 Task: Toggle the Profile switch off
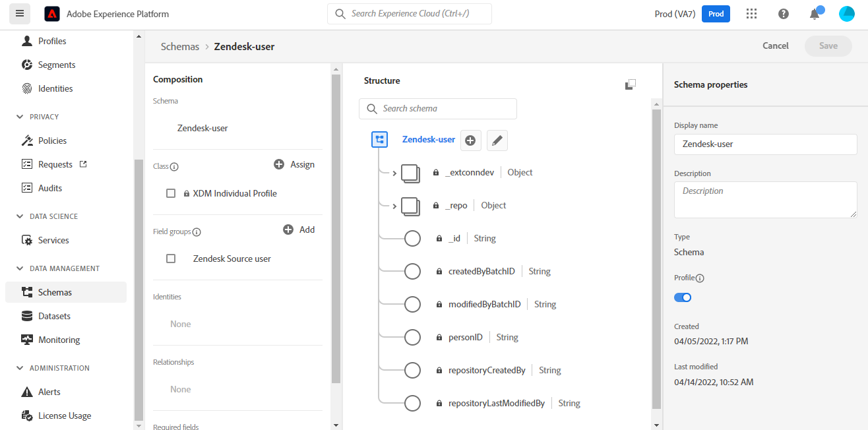pyautogui.click(x=683, y=297)
